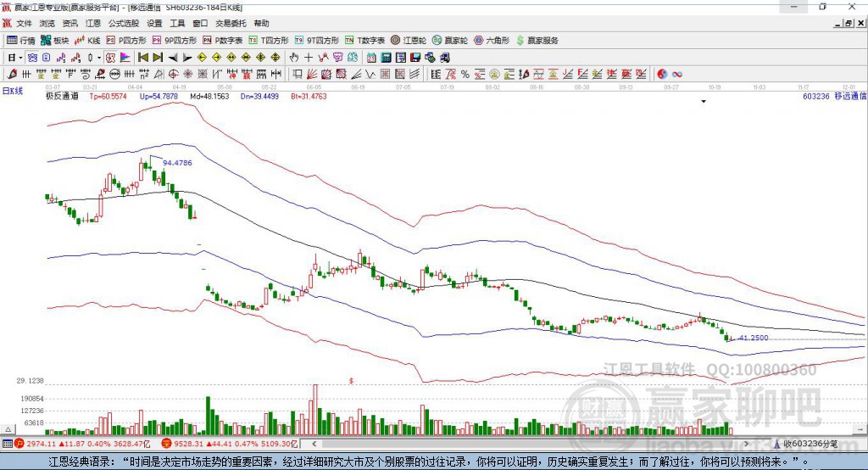Open the P数字表 tool
This screenshot has height=470, width=868.
pos(223,41)
